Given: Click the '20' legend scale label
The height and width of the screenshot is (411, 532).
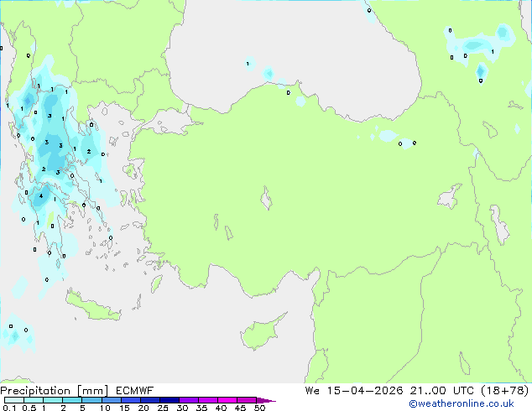Looking at the screenshot, I should tap(143, 408).
